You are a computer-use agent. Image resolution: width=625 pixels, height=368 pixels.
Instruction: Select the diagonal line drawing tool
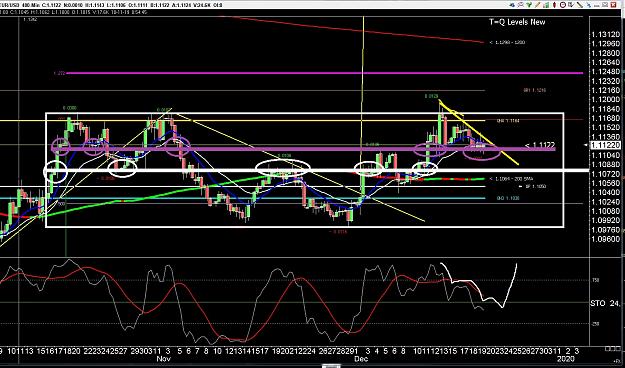[580, 5]
